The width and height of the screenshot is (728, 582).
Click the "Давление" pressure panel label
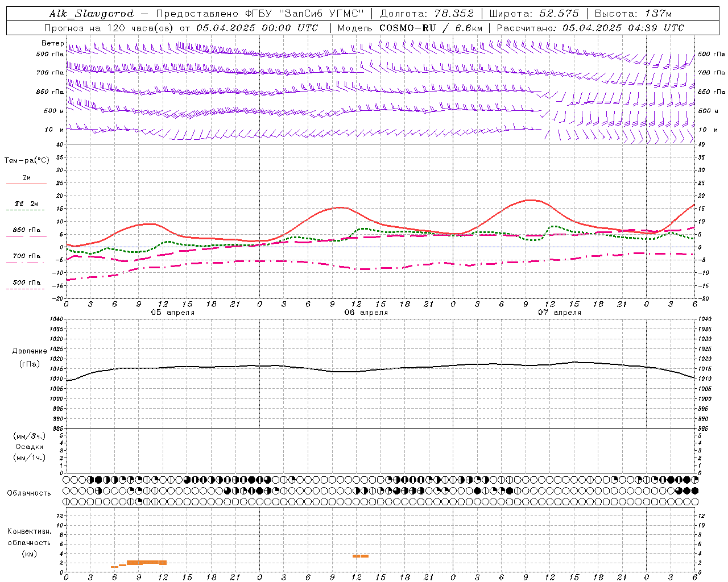30,351
